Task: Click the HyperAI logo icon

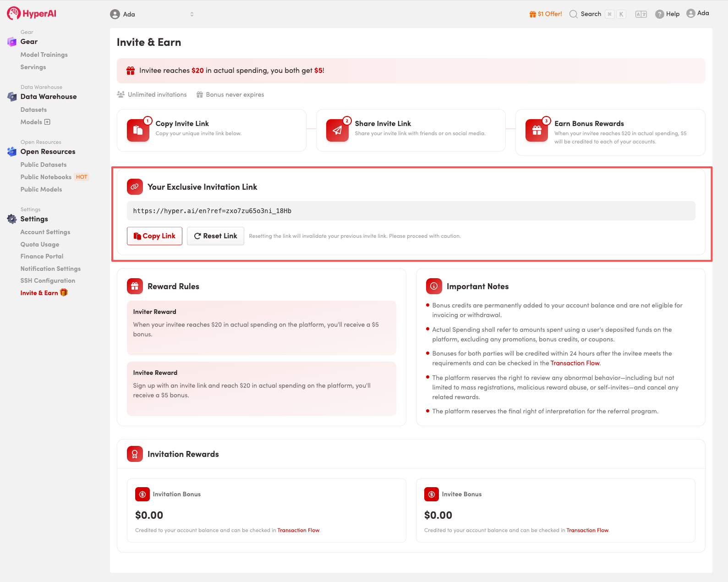Action: pyautogui.click(x=14, y=14)
